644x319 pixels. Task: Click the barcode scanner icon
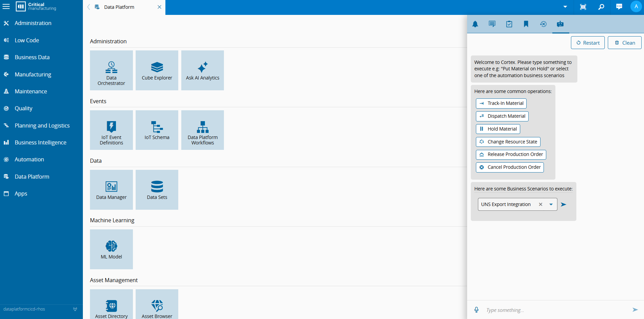coord(583,7)
